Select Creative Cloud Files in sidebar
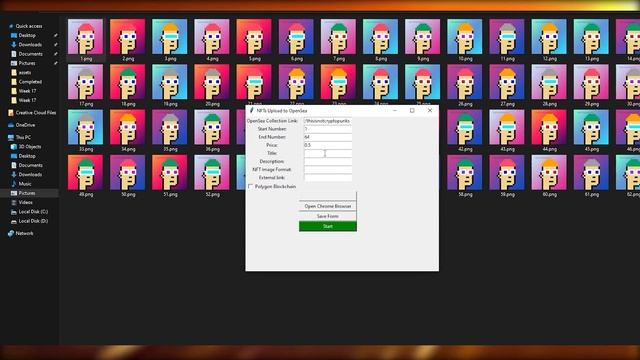 pyautogui.click(x=36, y=113)
